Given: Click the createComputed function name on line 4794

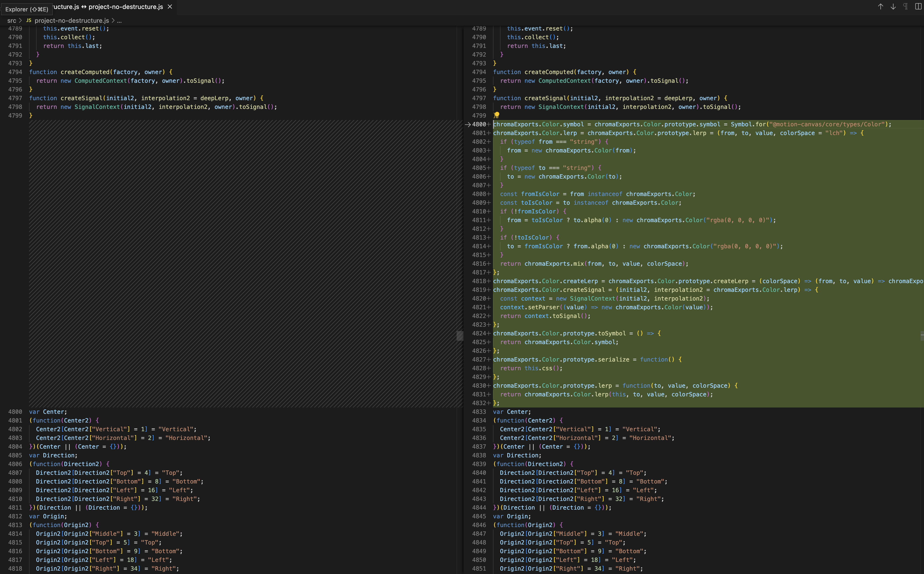Looking at the screenshot, I should [85, 72].
